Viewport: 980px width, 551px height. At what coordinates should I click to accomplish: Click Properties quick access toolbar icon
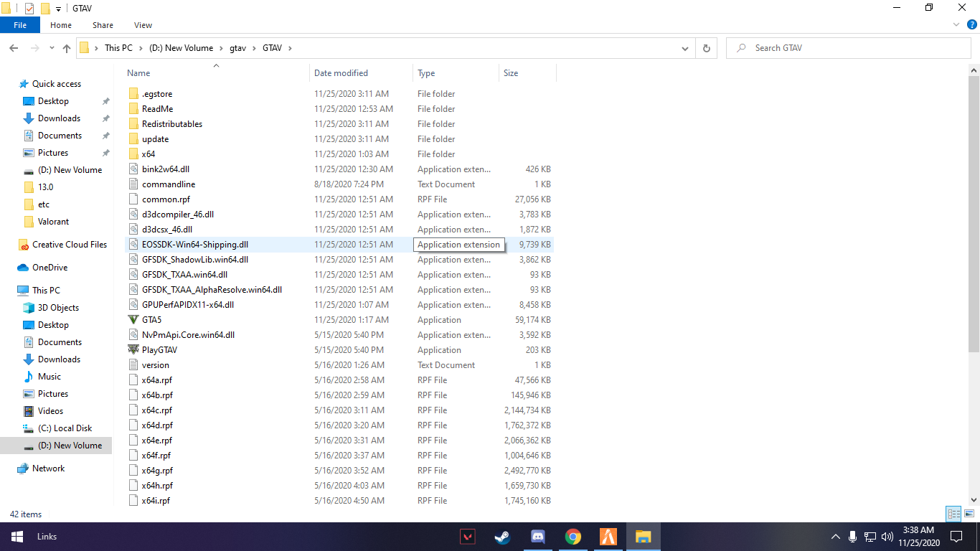point(29,9)
